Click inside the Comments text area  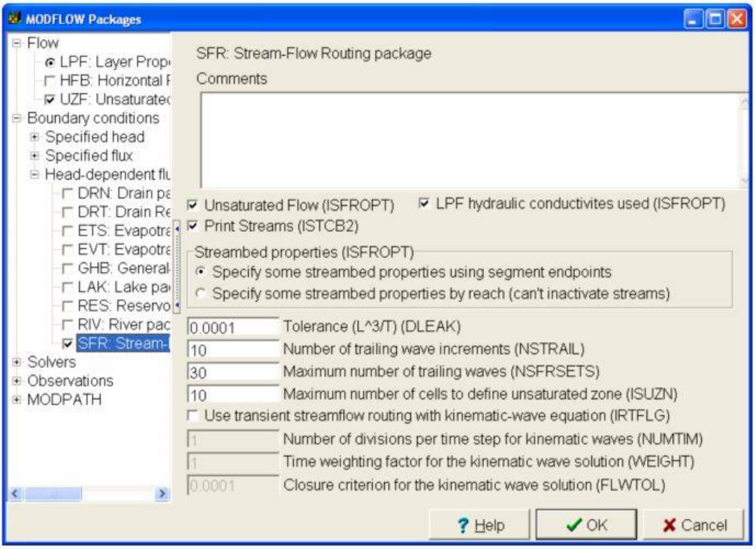click(470, 141)
